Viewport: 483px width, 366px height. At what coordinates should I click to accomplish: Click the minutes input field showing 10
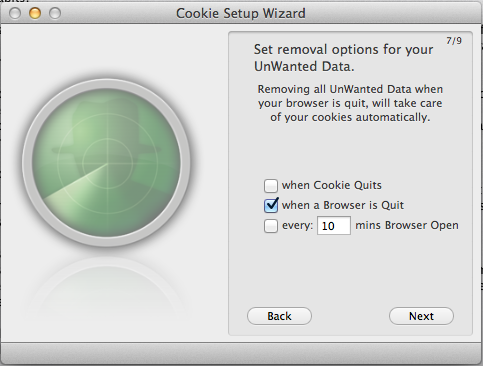tap(334, 226)
